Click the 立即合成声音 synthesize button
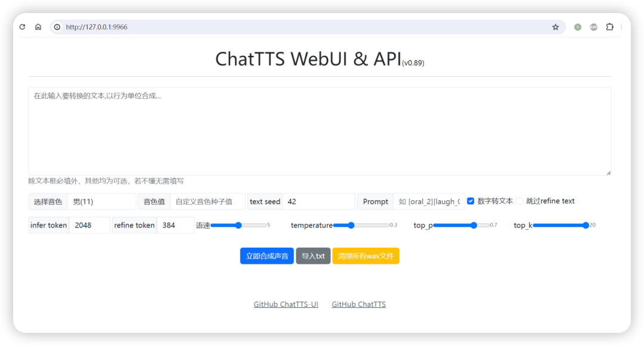The image size is (644, 346). coord(267,256)
